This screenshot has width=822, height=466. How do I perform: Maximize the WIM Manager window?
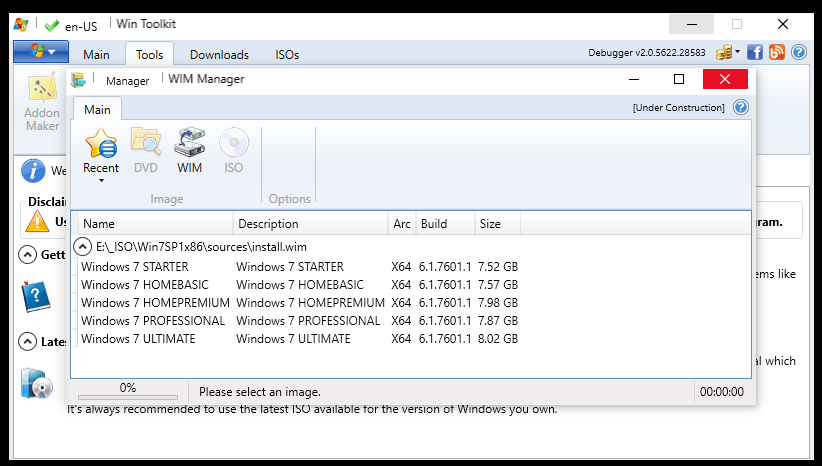click(x=679, y=79)
